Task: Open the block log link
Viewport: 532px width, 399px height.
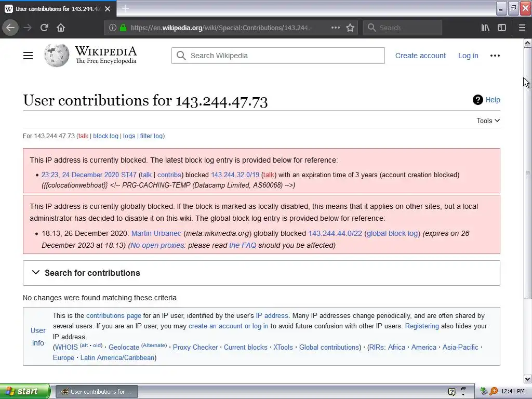Action: pos(105,136)
